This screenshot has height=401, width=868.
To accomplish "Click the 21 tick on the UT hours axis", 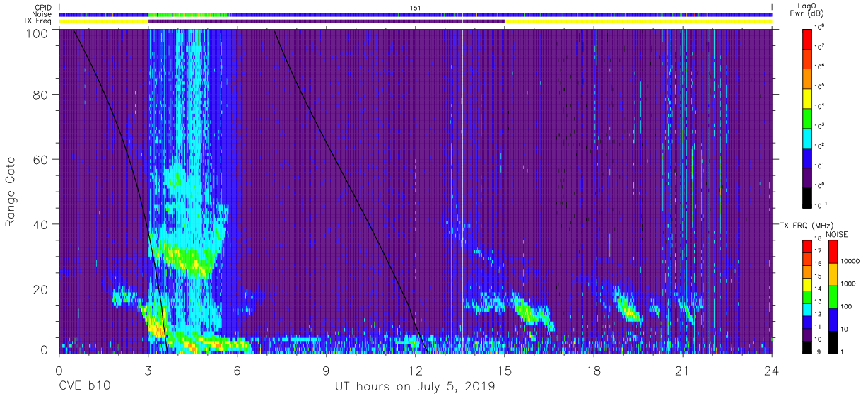I will 683,370.
